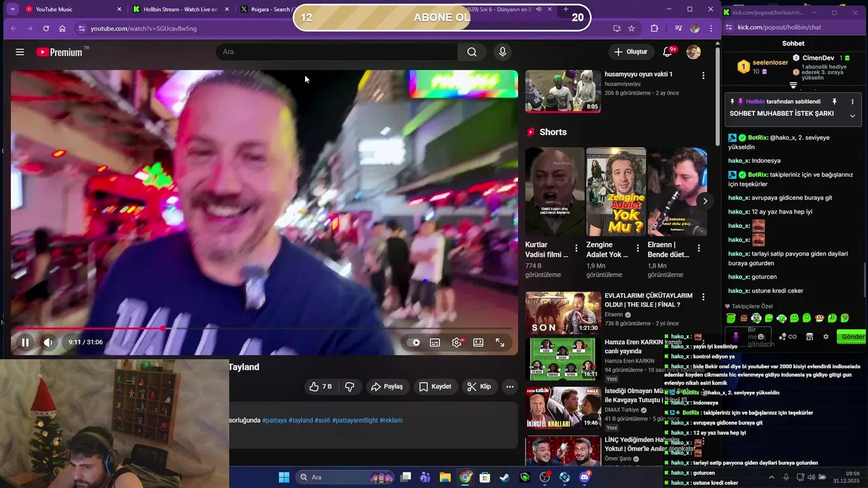Viewport: 868px width, 488px height.
Task: Open video player settings gear
Action: (457, 342)
